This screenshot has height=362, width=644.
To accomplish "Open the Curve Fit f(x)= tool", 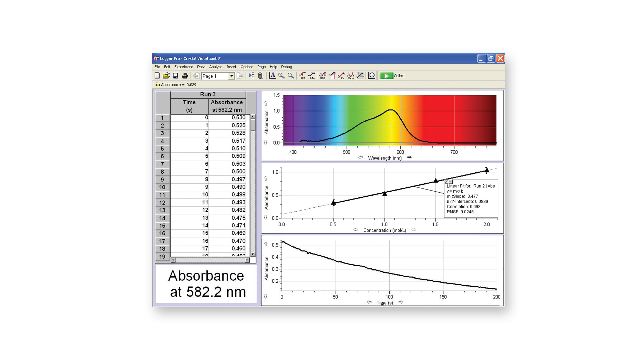I will (x=351, y=76).
